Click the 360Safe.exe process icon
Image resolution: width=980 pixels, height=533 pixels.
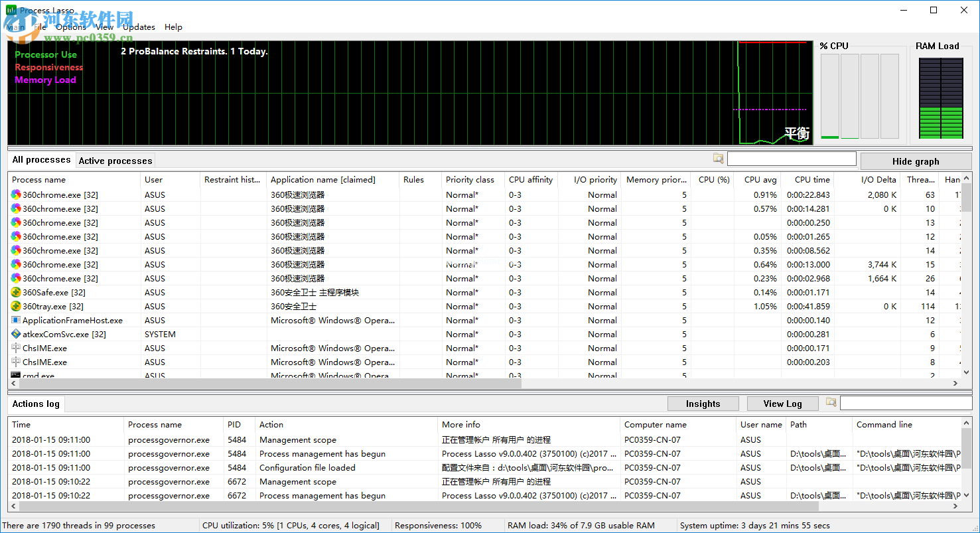pos(16,292)
